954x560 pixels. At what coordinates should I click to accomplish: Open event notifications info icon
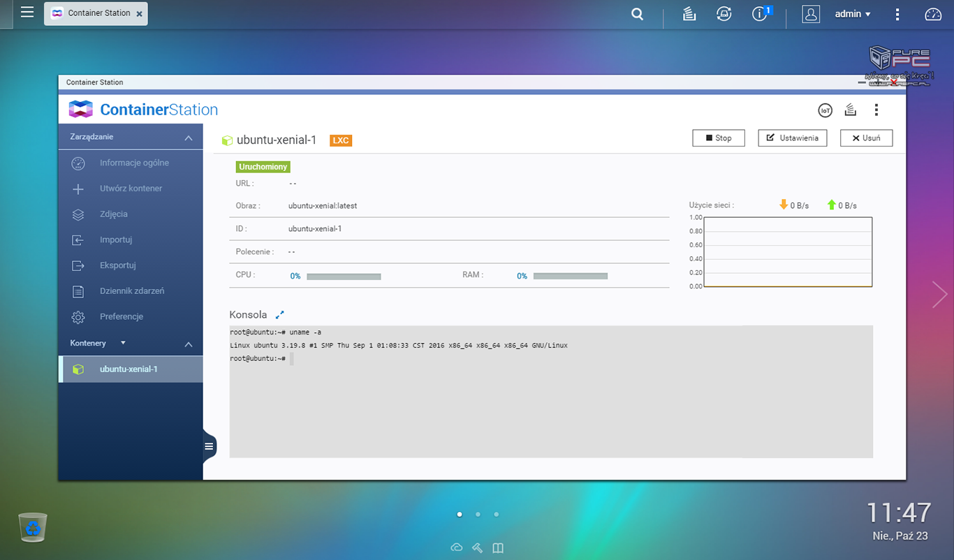click(761, 14)
